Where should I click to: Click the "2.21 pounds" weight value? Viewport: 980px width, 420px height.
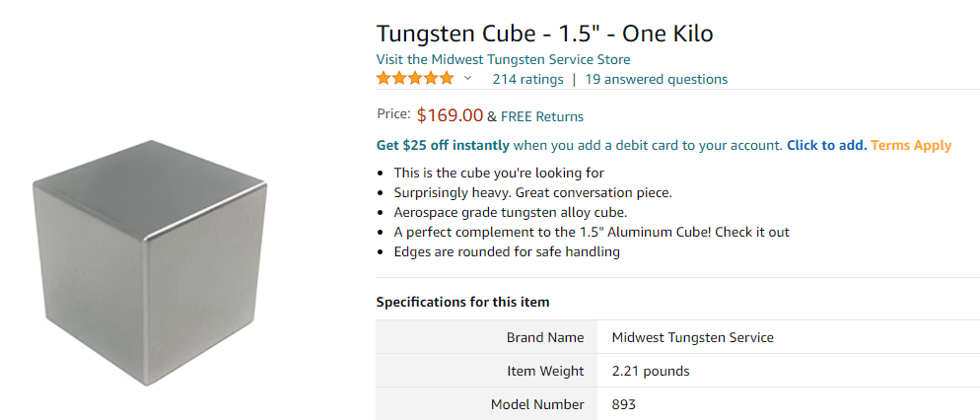[651, 371]
